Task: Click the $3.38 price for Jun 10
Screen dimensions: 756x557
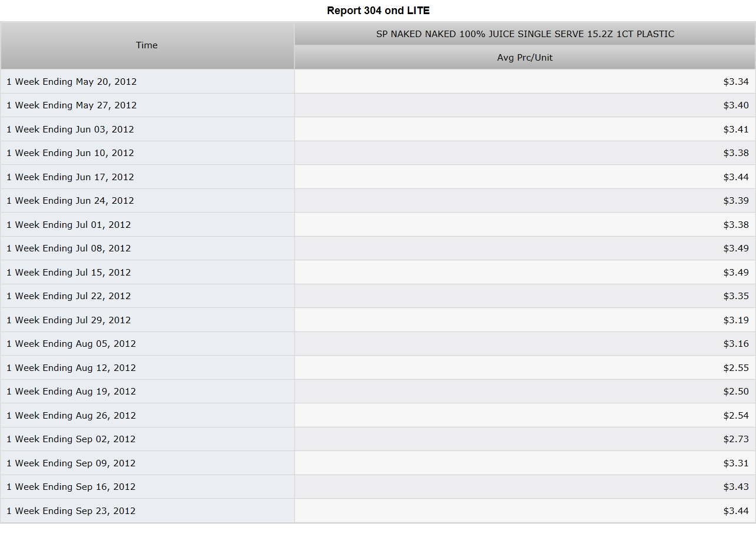Action: click(736, 153)
